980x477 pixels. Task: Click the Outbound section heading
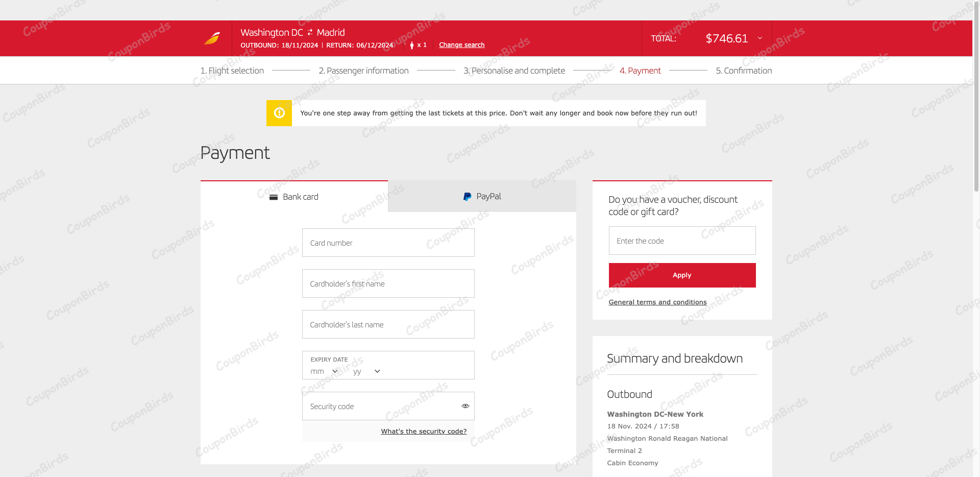click(629, 394)
